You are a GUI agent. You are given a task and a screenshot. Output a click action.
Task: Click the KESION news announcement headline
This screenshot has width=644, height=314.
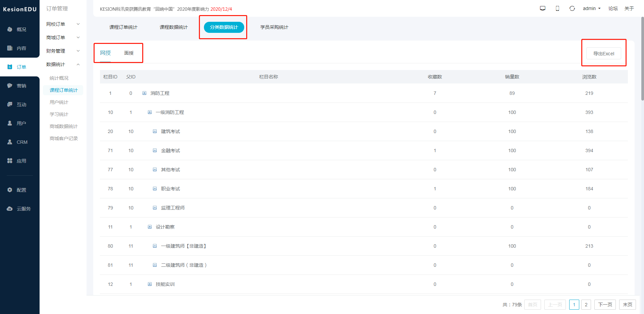coord(166,9)
